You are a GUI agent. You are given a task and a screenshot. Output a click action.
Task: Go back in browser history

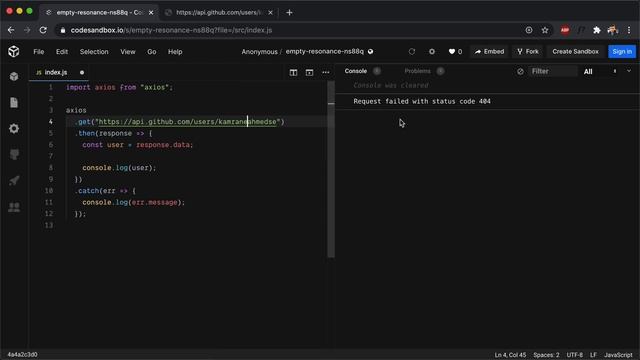[11, 30]
